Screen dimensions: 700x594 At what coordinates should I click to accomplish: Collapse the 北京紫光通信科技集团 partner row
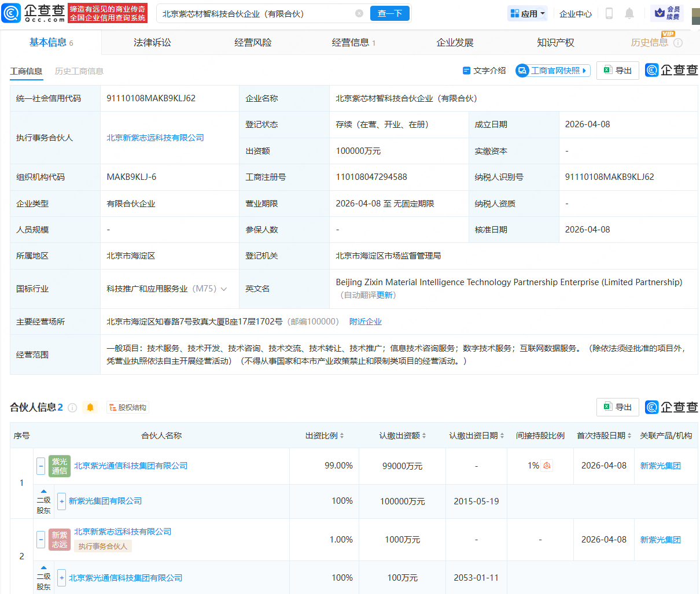[41, 466]
